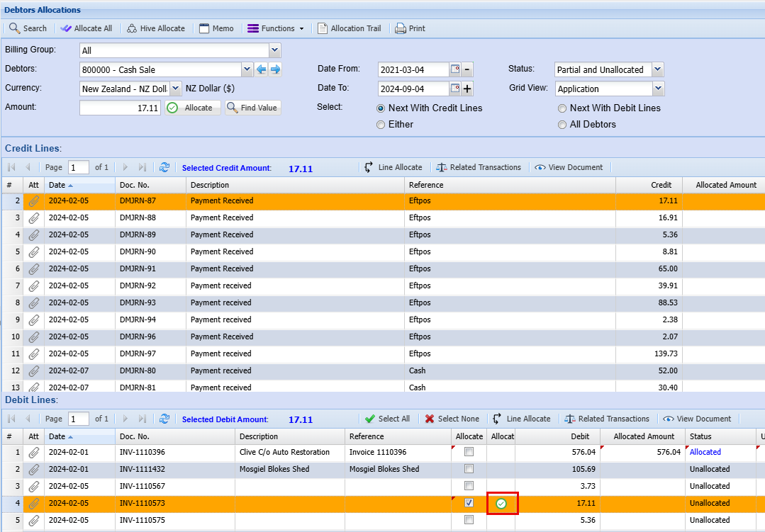This screenshot has width=765, height=532.
Task: Select the Next With Debit Lines option
Action: (x=562, y=108)
